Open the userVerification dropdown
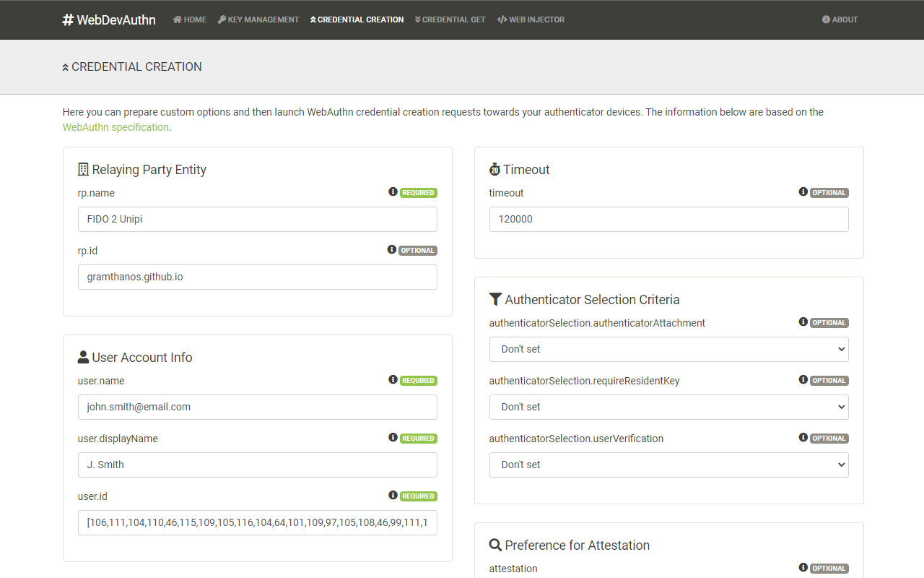 669,465
